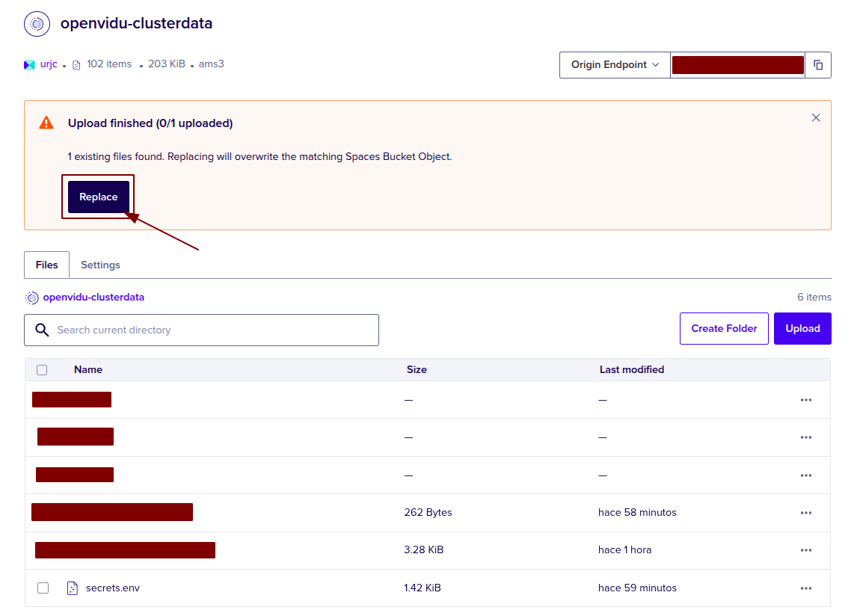
Task: Open more options for 3.28 KiB file
Action: (x=805, y=550)
